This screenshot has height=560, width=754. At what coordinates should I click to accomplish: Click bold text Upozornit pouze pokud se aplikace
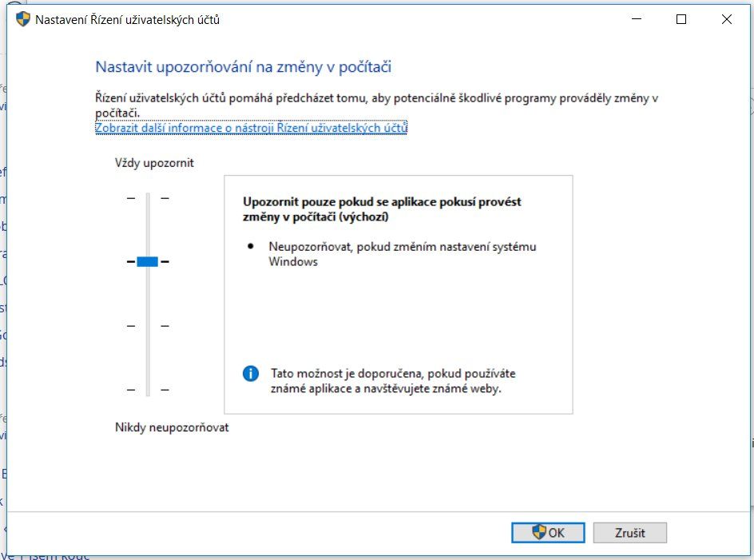coord(382,209)
